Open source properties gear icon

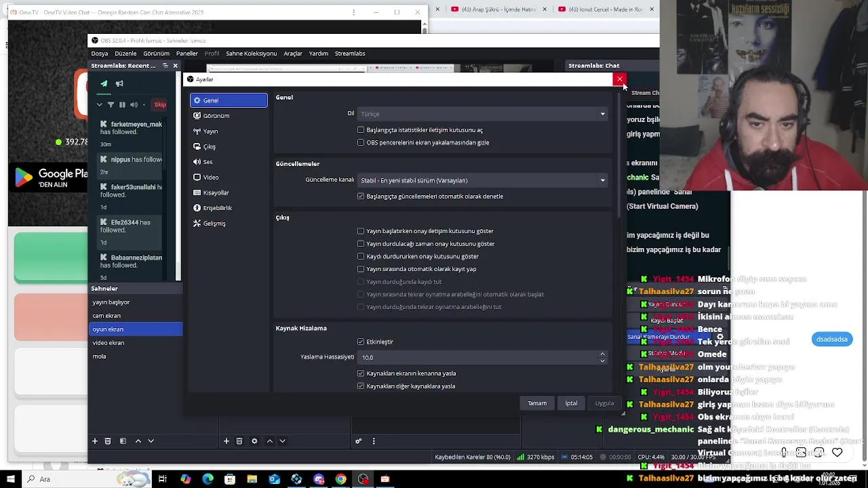254,441
